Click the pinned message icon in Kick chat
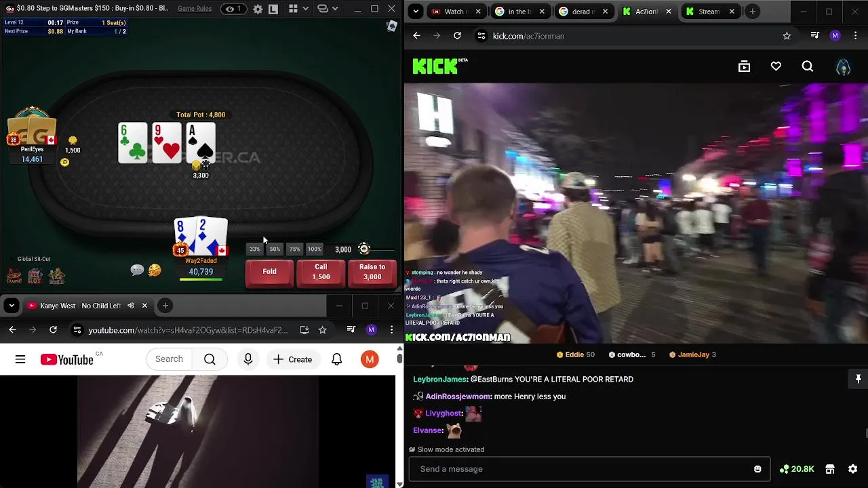Image resolution: width=868 pixels, height=488 pixels. click(x=858, y=380)
